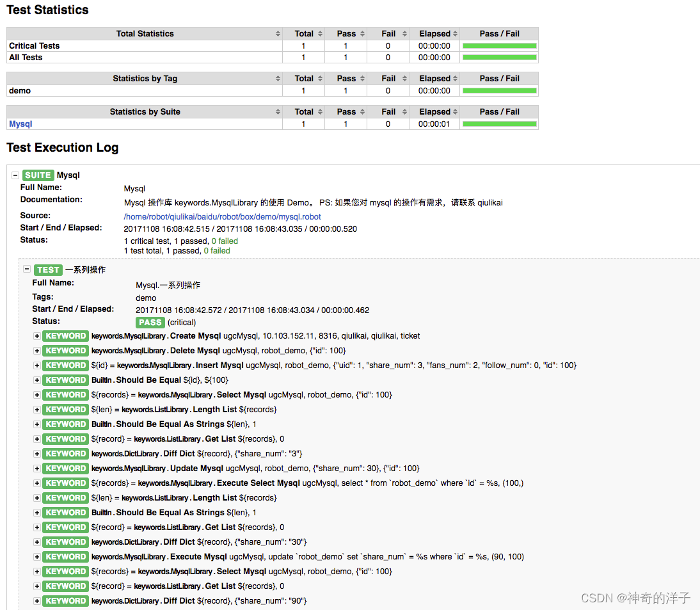Click the test elapsed time 00:00:00.462

click(x=345, y=310)
